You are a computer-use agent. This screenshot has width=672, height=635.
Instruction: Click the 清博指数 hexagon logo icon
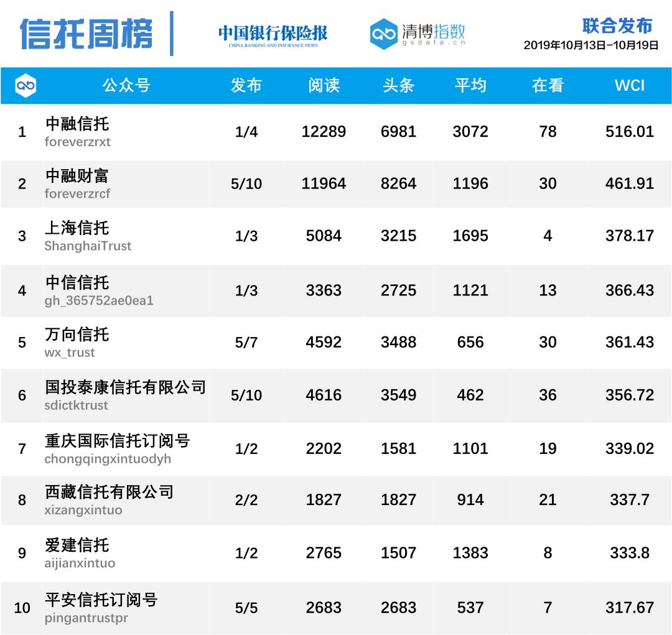383,34
